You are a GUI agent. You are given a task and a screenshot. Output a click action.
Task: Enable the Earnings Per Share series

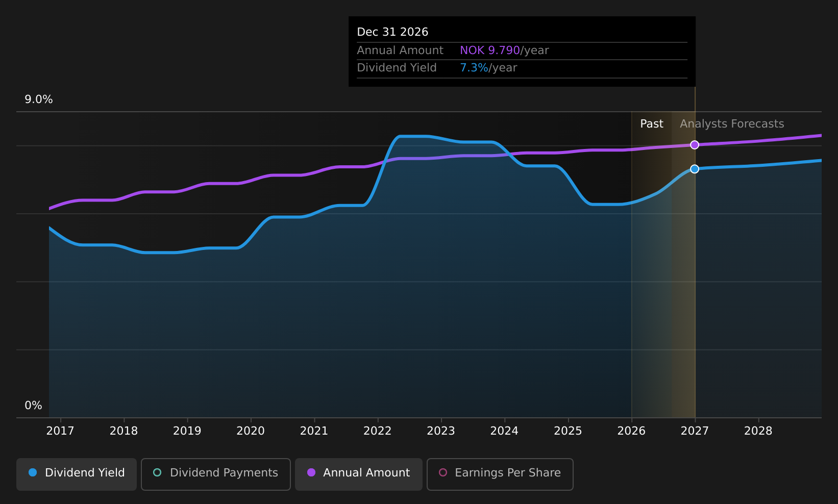(500, 474)
